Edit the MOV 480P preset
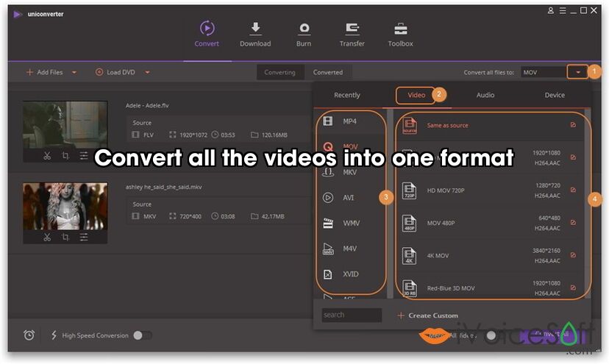 573,223
